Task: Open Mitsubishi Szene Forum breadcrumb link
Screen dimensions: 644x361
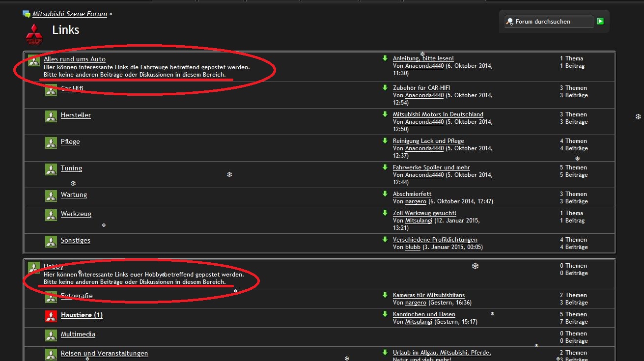Action: pos(69,14)
